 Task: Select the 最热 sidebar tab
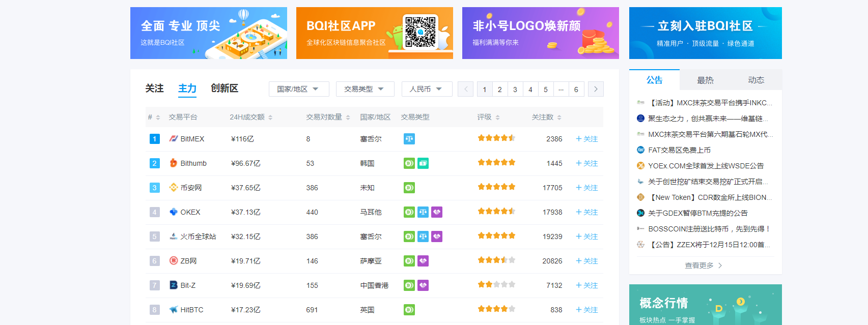[705, 80]
